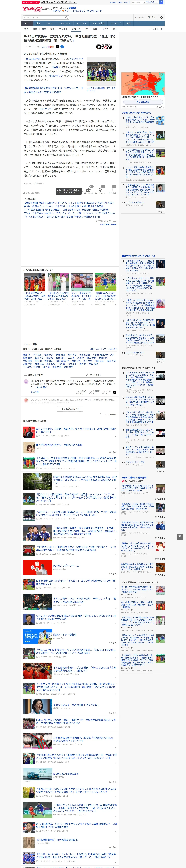Open the 科学 category
The height and width of the screenshot is (868, 186).
[95, 29]
